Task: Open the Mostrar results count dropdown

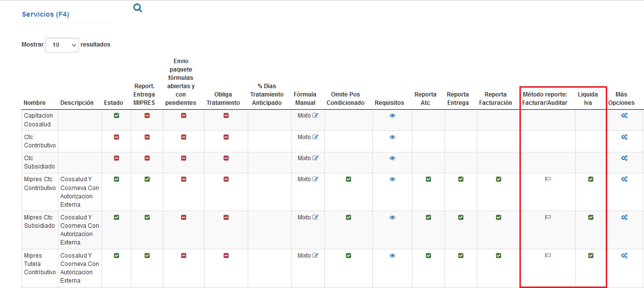Action: [x=62, y=45]
